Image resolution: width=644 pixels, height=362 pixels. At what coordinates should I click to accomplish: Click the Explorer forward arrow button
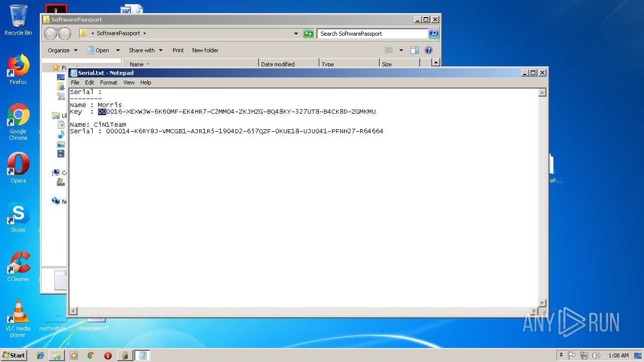[x=65, y=34]
